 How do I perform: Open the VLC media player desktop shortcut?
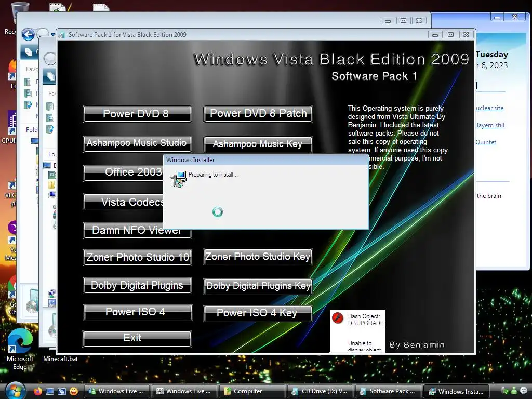(x=12, y=193)
